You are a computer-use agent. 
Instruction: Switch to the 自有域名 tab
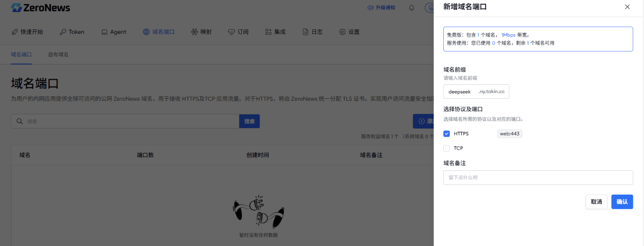58,54
